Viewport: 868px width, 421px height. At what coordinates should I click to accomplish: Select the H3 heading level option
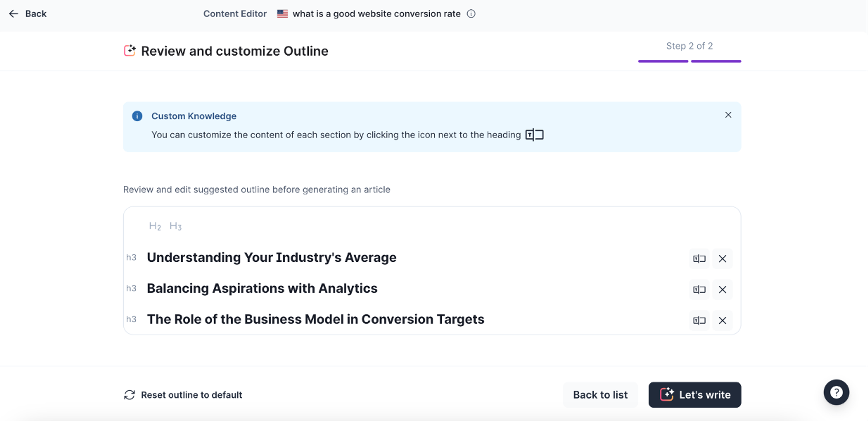click(175, 226)
